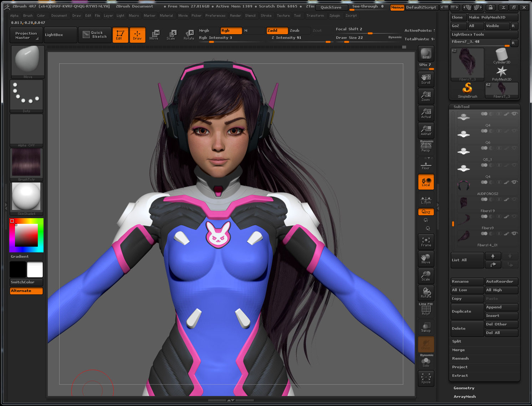This screenshot has width=532, height=406.
Task: Open the Material menu
Action: coord(166,15)
